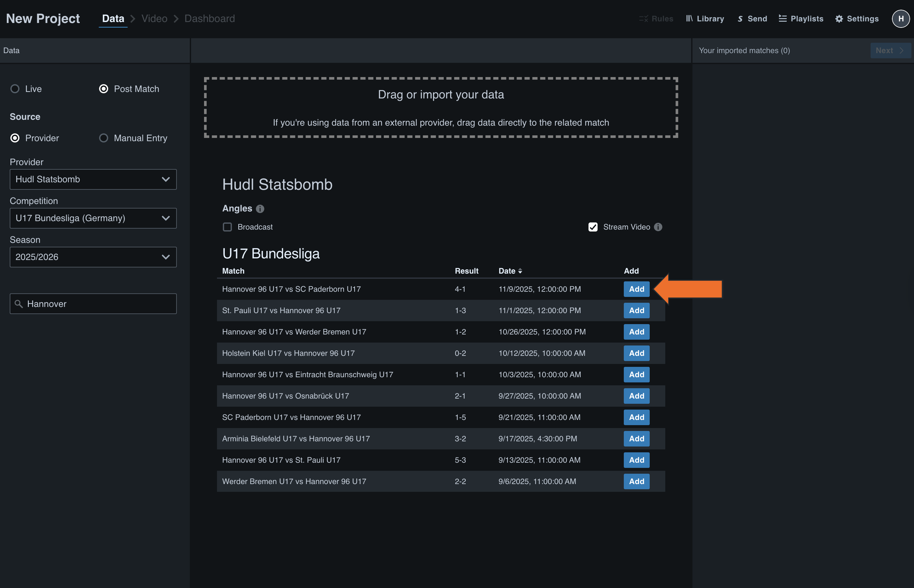The image size is (914, 588).
Task: Click info icon beside Stream Video
Action: pyautogui.click(x=658, y=227)
